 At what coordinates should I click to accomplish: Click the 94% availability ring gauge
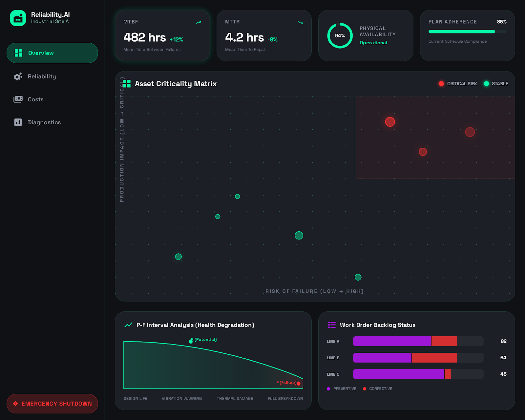click(x=340, y=35)
